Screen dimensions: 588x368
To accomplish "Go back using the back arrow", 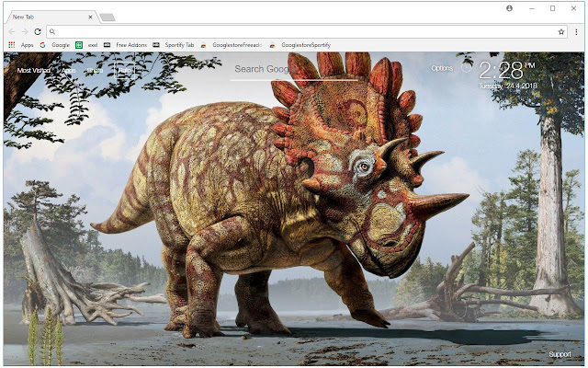I will [x=12, y=32].
